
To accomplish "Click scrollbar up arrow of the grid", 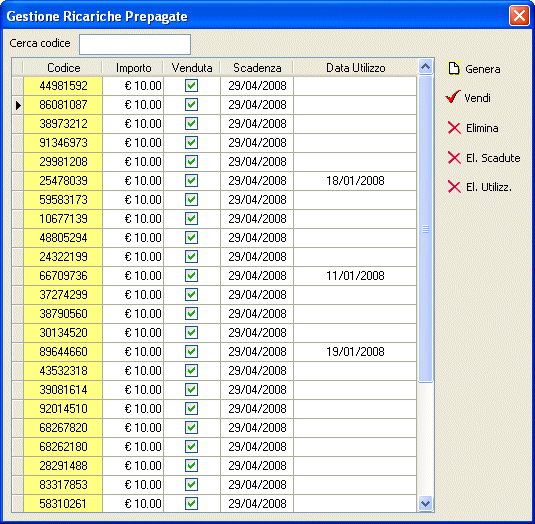I will [x=425, y=67].
